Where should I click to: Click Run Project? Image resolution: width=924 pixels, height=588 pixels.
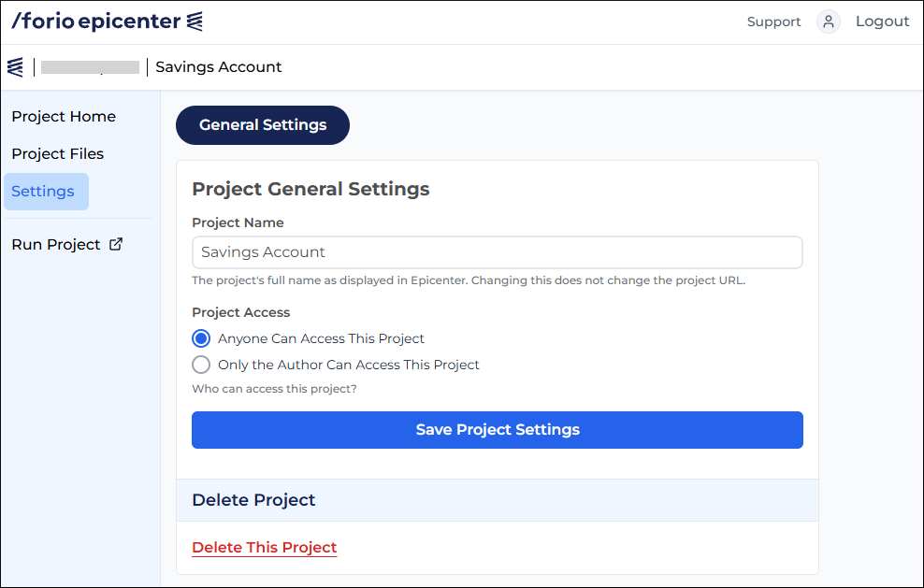[x=55, y=244]
